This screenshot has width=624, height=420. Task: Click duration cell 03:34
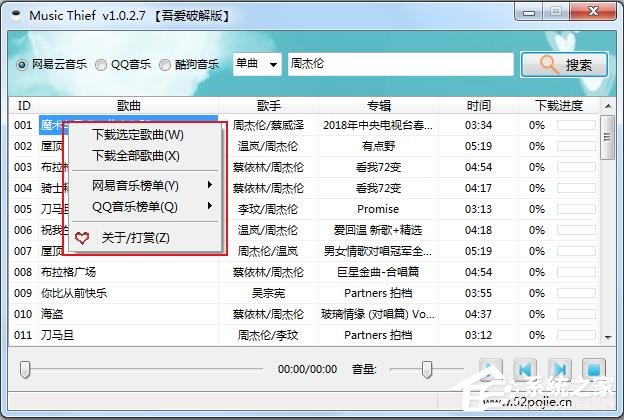coord(478,125)
